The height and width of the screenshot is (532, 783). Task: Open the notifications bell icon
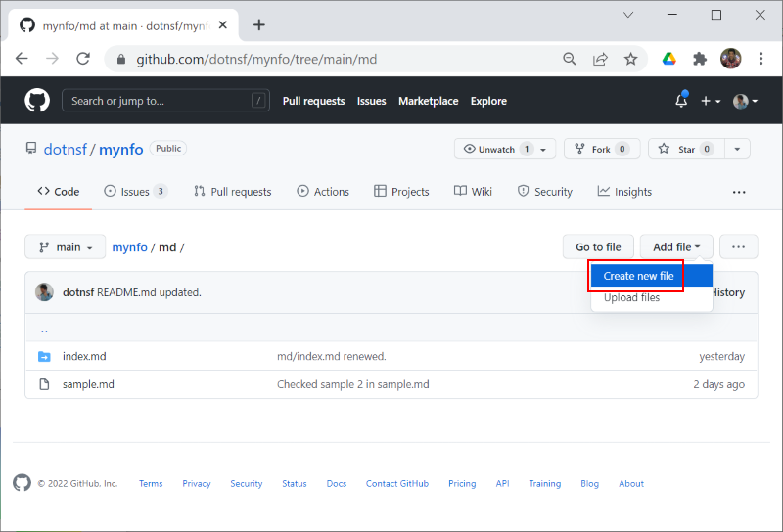coord(681,101)
